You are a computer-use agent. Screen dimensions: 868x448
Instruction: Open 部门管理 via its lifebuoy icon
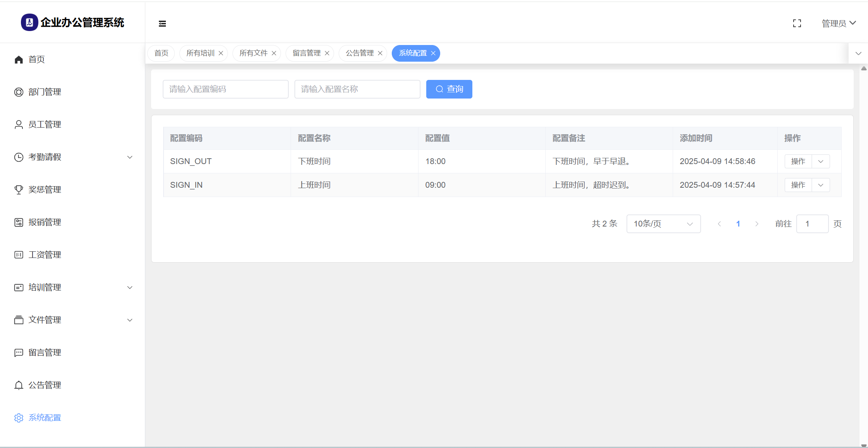(x=19, y=92)
